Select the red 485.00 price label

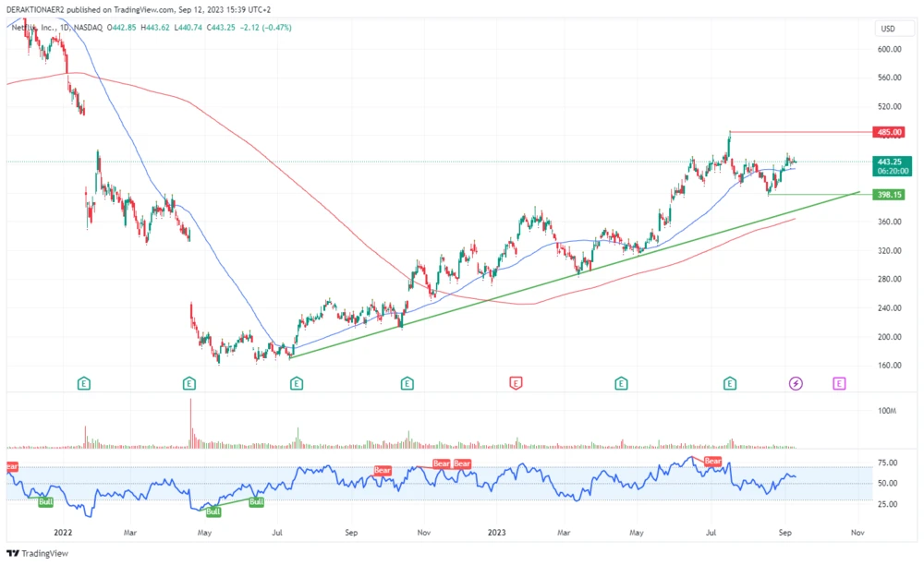point(889,132)
